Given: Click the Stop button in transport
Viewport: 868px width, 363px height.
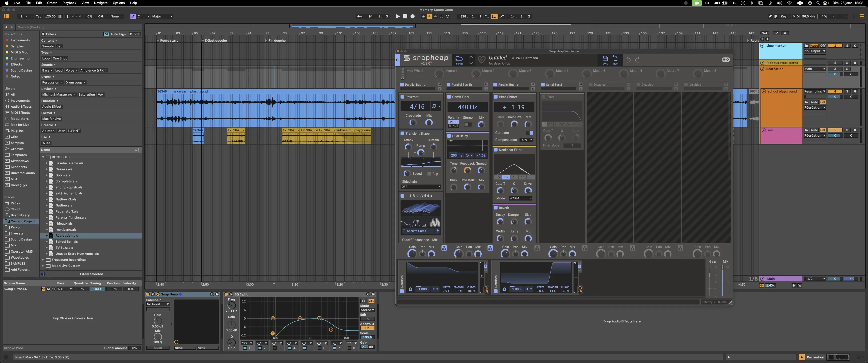Looking at the screenshot, I should point(405,16).
